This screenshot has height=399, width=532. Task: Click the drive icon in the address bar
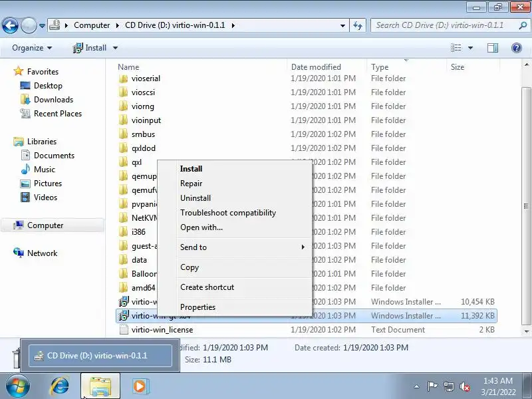pyautogui.click(x=55, y=25)
